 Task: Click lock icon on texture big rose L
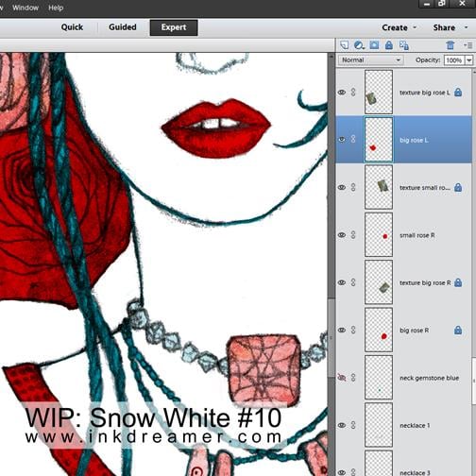(x=458, y=93)
